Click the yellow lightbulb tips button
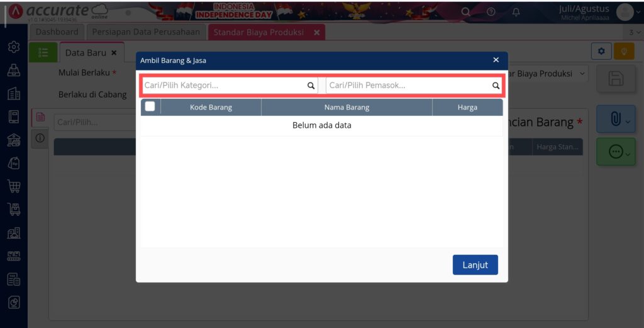Screen dimensions: 644x328 click(623, 52)
